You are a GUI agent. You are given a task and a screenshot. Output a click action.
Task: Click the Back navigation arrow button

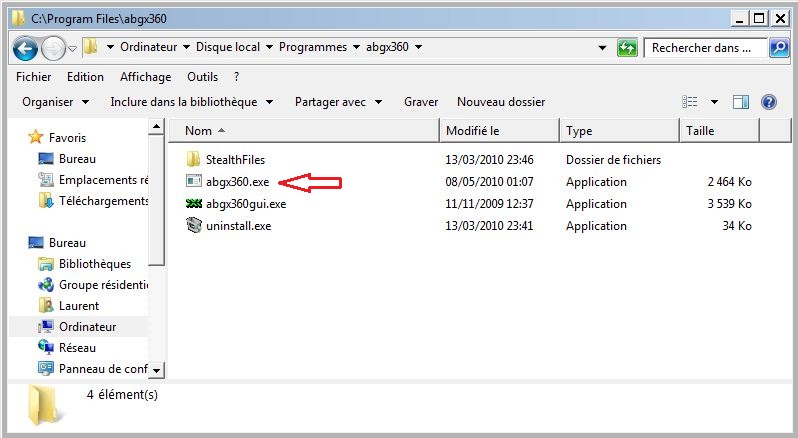click(x=25, y=49)
